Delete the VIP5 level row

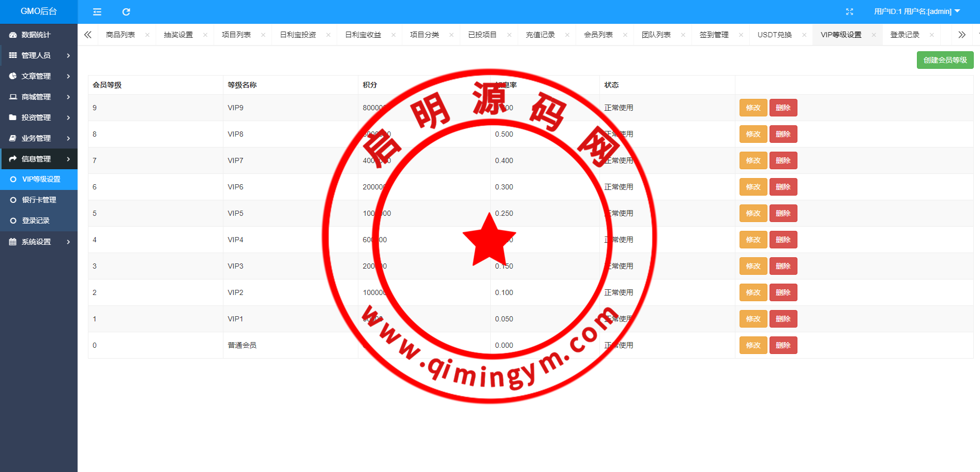coord(783,213)
